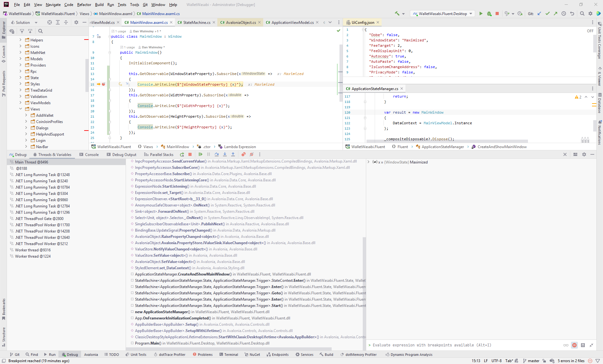Open View Breakpoints in the debug toolbar
Screen dimensions: 603x364
point(243,154)
